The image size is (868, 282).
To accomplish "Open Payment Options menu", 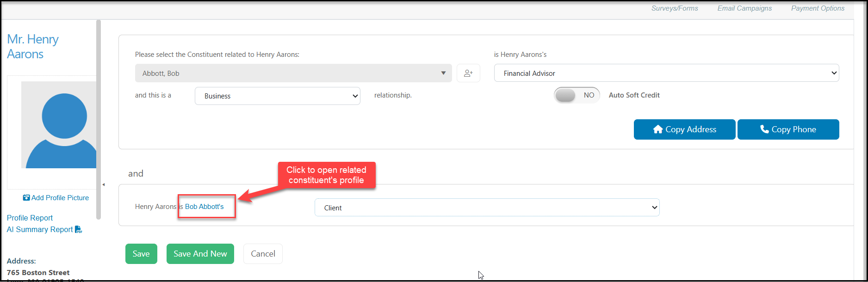I will 818,8.
